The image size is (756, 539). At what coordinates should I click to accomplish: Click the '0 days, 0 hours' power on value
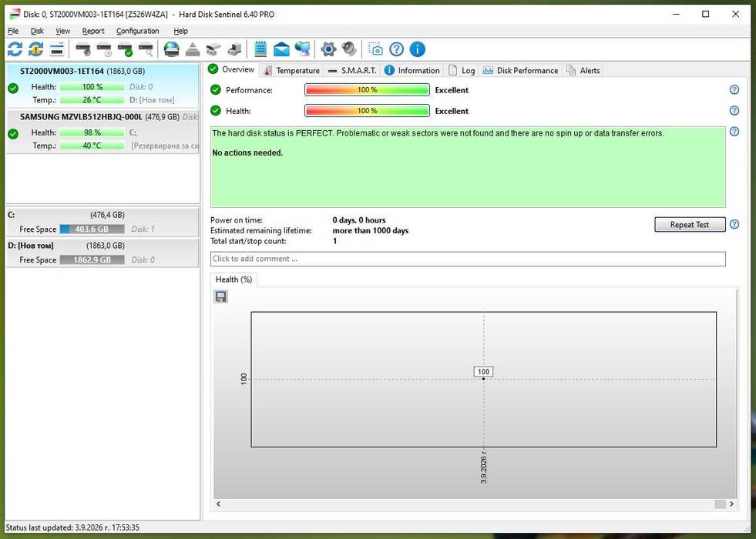358,220
